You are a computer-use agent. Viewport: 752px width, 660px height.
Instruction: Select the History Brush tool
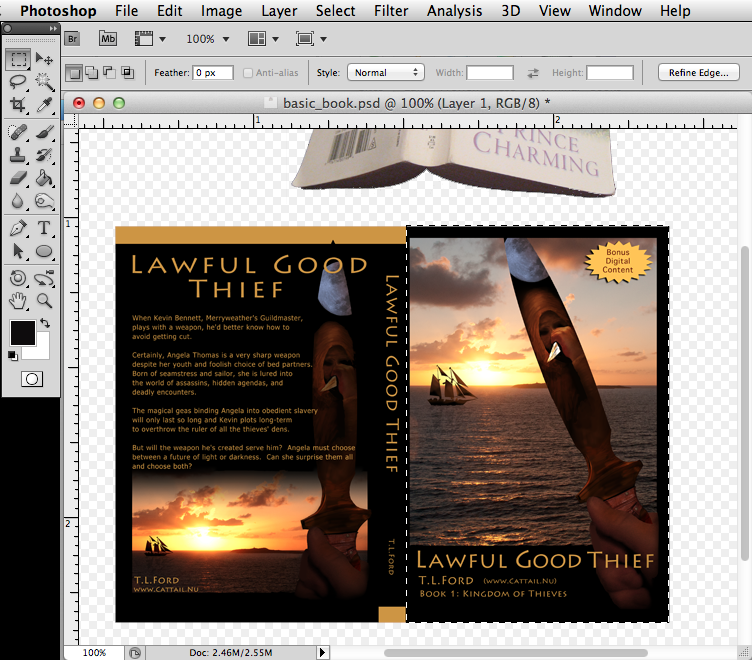(44, 155)
